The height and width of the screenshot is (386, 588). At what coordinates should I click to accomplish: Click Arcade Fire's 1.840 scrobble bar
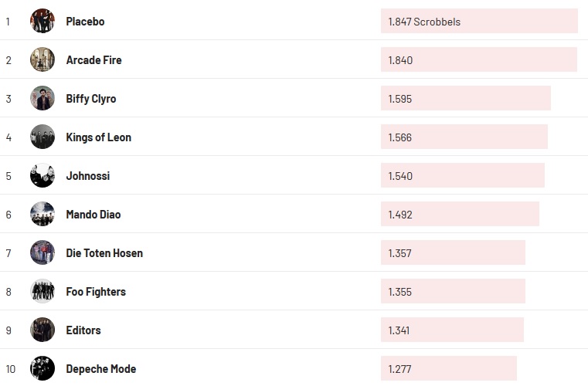478,60
